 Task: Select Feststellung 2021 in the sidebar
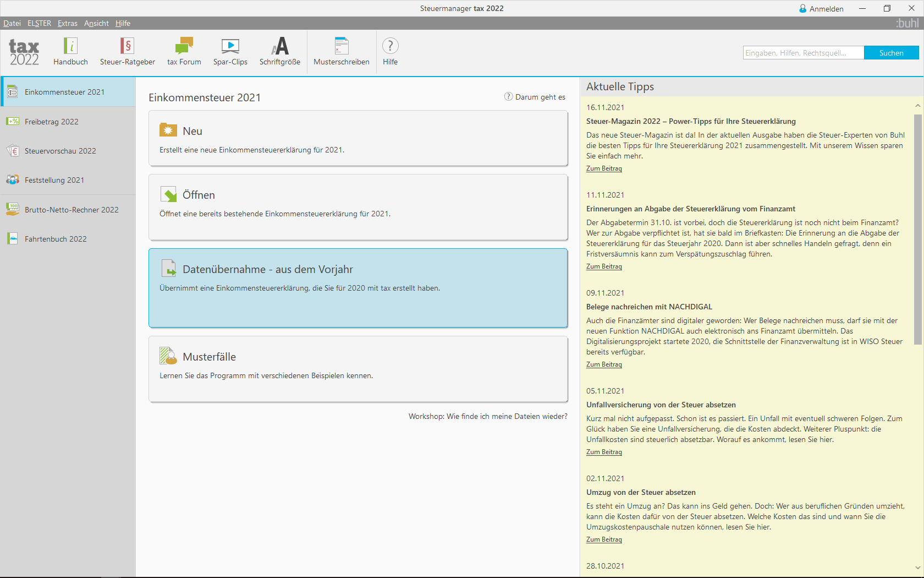pos(68,180)
